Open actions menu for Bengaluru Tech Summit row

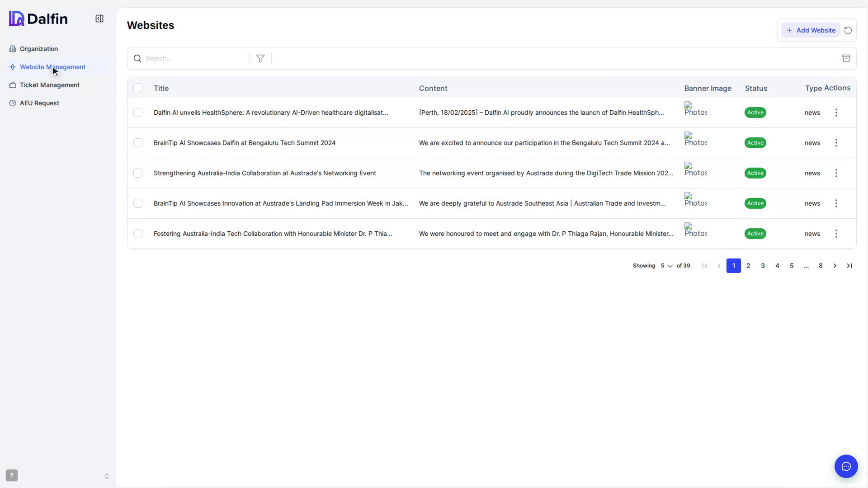(836, 143)
